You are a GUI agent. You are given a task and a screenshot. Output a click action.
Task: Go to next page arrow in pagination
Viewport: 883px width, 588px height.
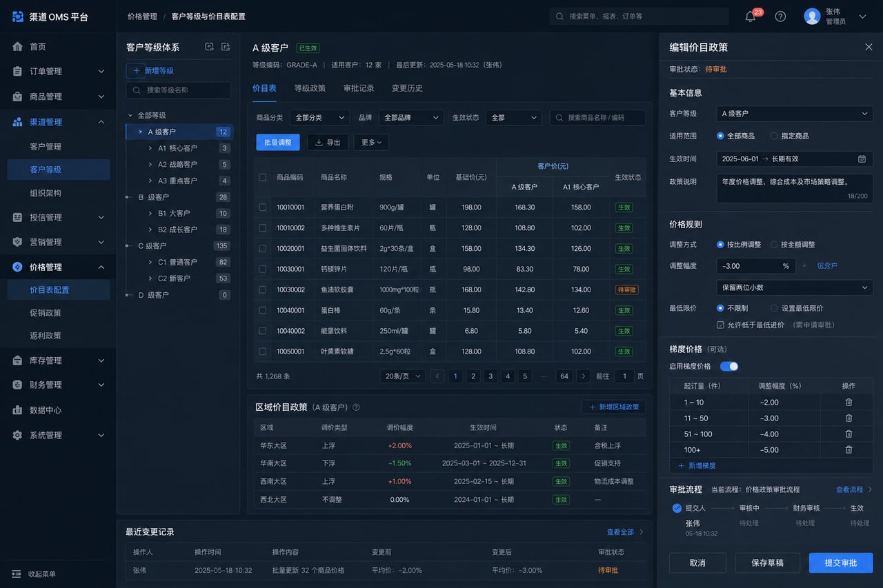(583, 376)
